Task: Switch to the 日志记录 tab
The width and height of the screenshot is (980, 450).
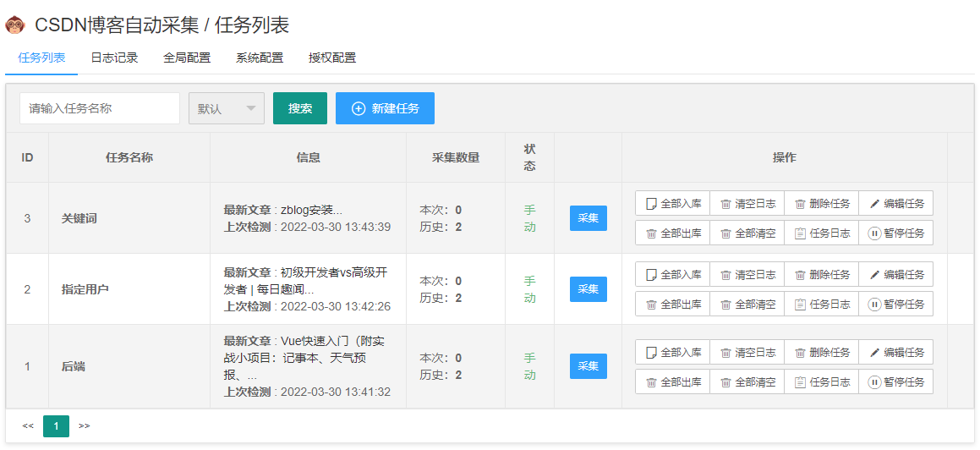Action: tap(114, 58)
